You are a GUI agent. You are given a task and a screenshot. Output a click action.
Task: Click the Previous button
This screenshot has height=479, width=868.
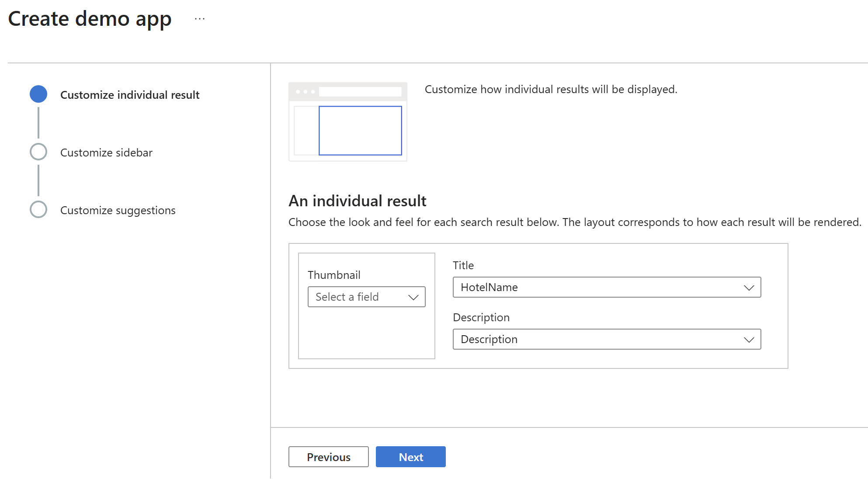tap(328, 457)
